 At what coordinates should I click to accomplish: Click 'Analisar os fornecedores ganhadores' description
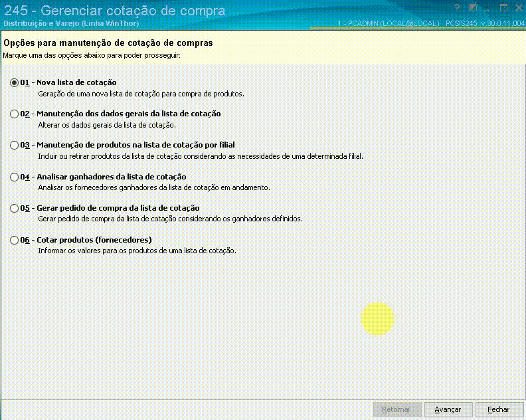tap(154, 187)
